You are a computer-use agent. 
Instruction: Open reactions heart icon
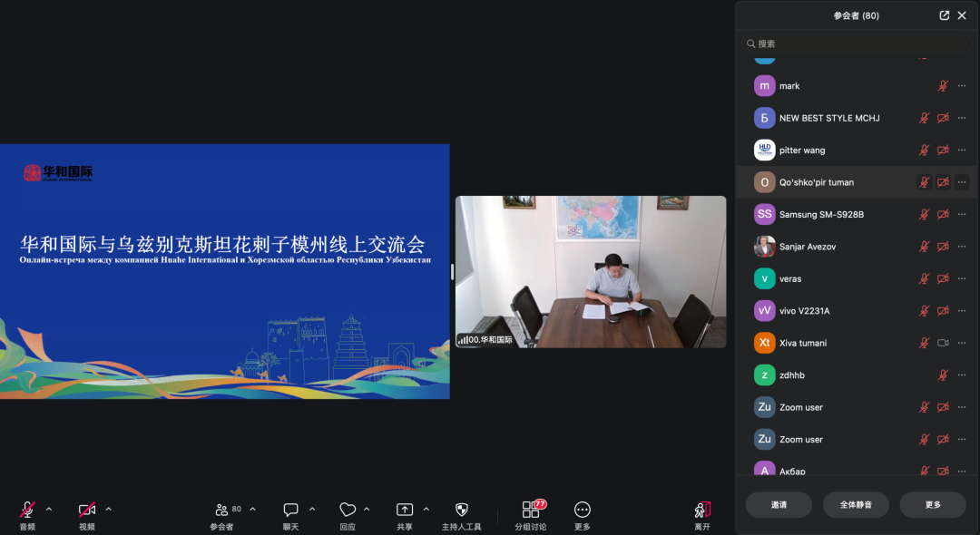click(x=348, y=510)
